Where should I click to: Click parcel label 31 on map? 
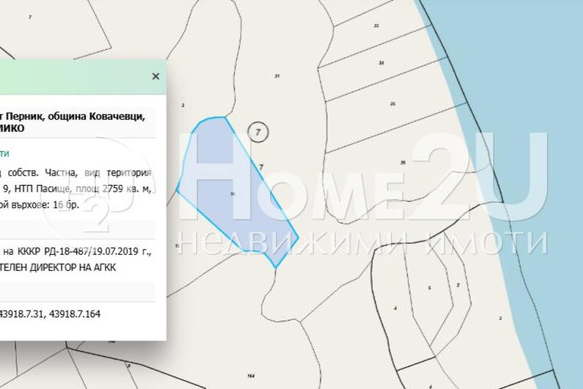pos(277,76)
